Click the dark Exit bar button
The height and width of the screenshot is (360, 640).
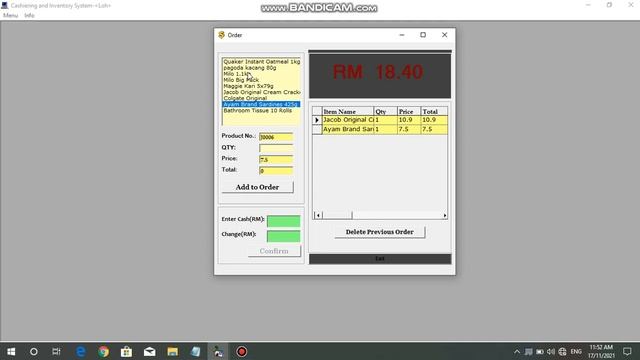point(380,259)
